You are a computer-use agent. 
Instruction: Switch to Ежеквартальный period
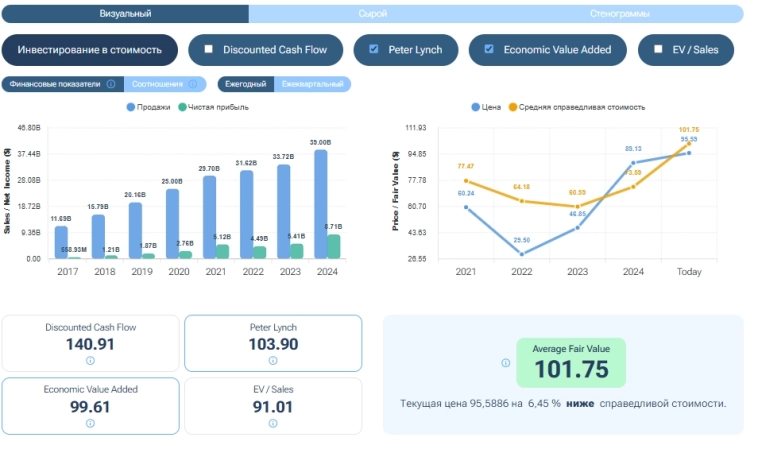[312, 85]
